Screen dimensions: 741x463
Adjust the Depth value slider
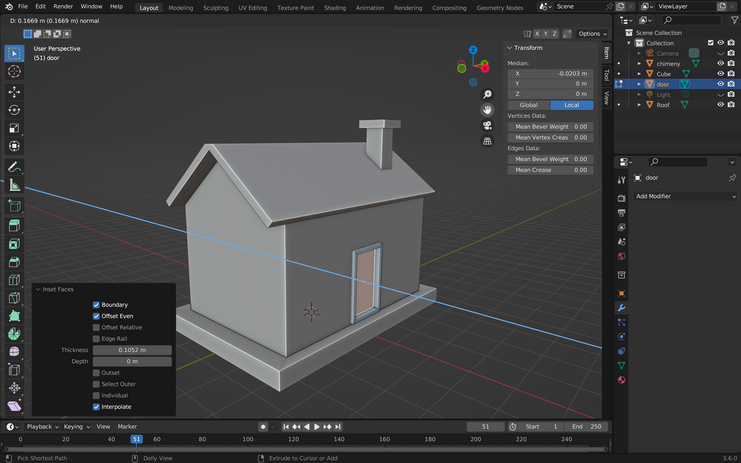pos(132,361)
